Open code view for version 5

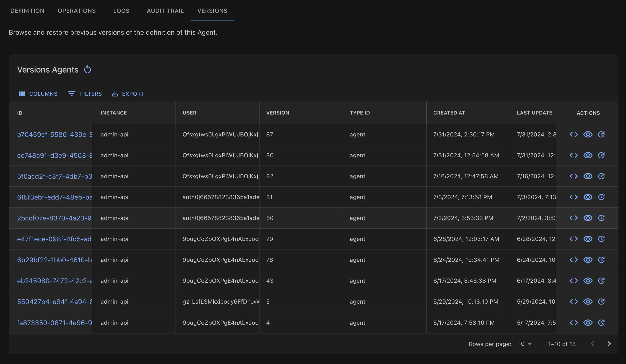click(574, 301)
